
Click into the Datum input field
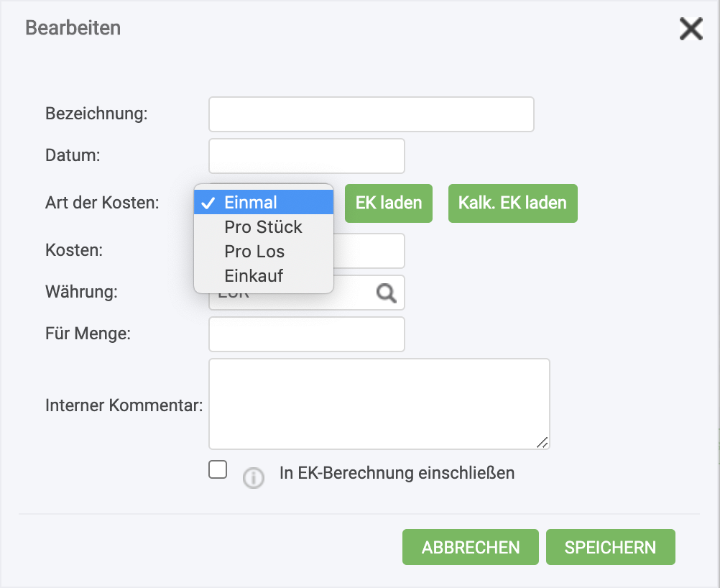point(306,156)
